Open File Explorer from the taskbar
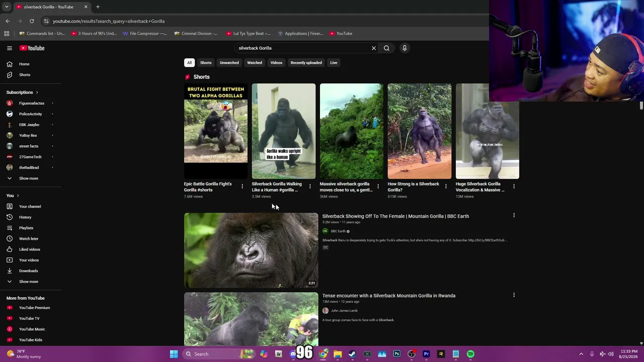Image resolution: width=644 pixels, height=362 pixels. tap(338, 354)
